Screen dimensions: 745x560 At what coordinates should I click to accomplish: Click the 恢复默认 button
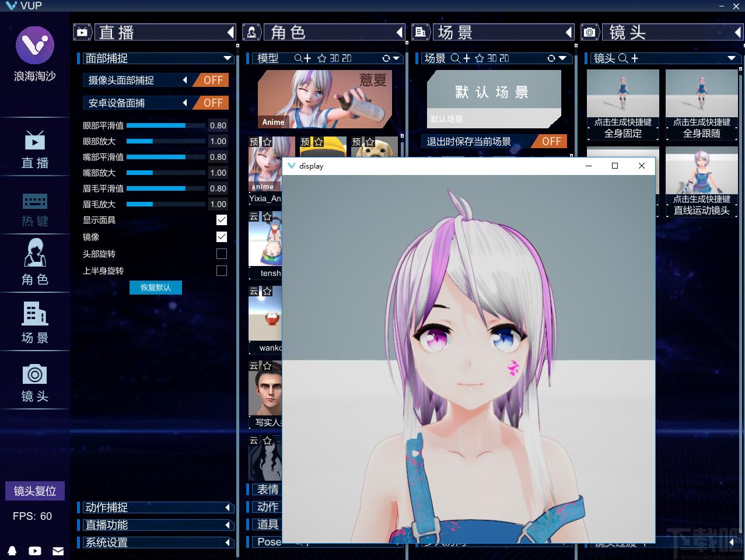pos(156,288)
